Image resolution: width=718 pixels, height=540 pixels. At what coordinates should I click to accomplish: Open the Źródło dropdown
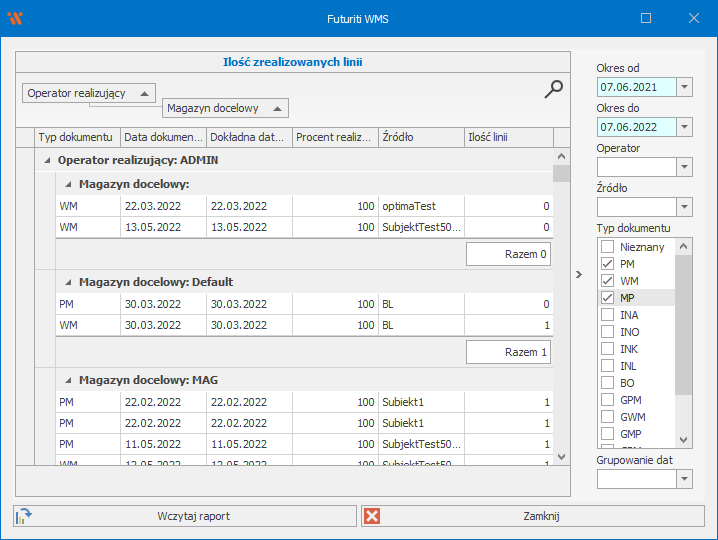click(x=684, y=207)
